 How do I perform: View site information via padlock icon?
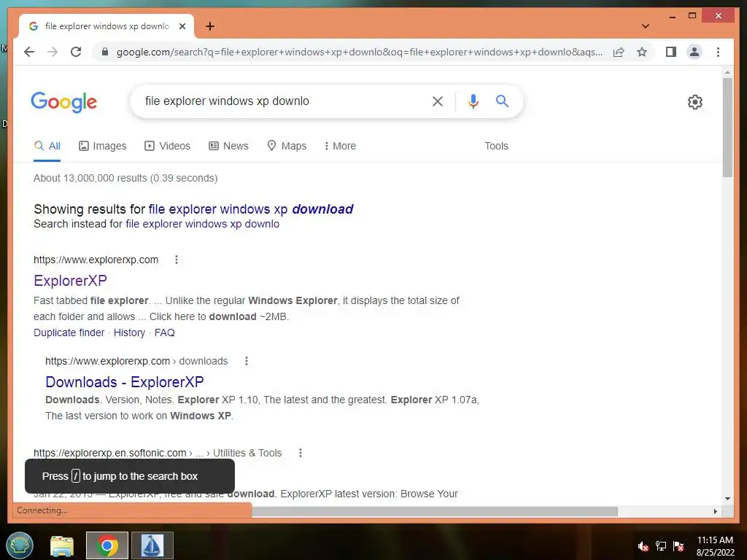pos(105,52)
